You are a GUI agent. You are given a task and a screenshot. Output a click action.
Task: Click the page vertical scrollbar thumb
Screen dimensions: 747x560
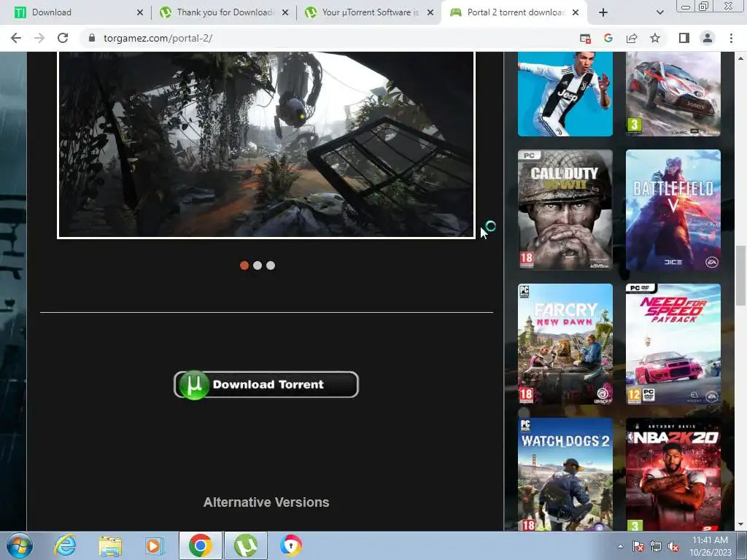point(740,275)
